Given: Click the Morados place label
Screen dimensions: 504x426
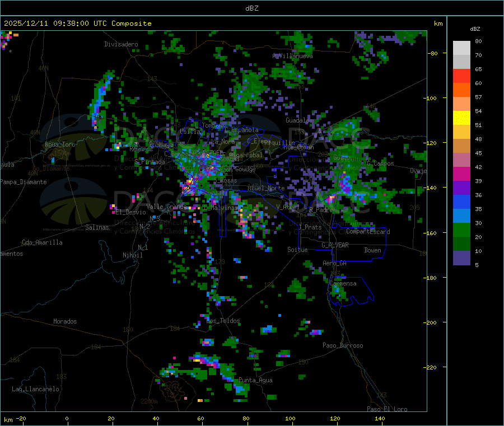Looking at the screenshot, I should point(65,321).
